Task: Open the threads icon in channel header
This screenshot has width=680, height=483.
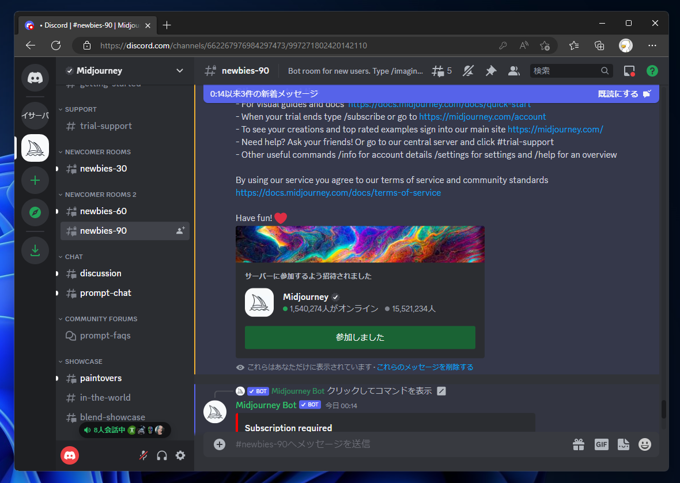Action: [438, 71]
